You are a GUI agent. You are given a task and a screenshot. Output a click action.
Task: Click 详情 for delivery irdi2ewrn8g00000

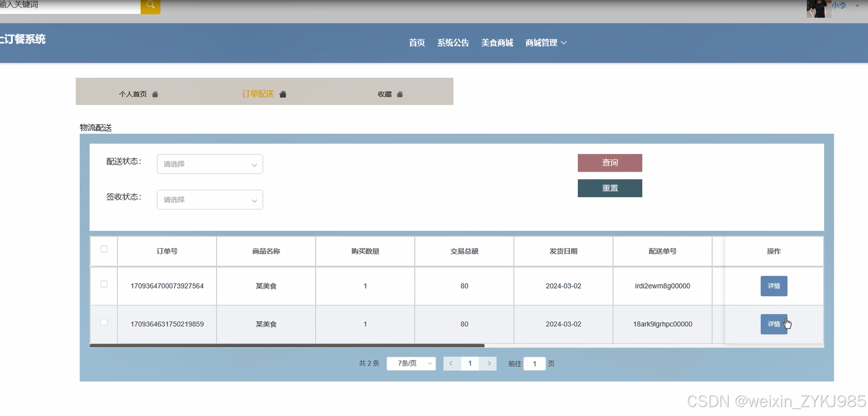pos(774,286)
